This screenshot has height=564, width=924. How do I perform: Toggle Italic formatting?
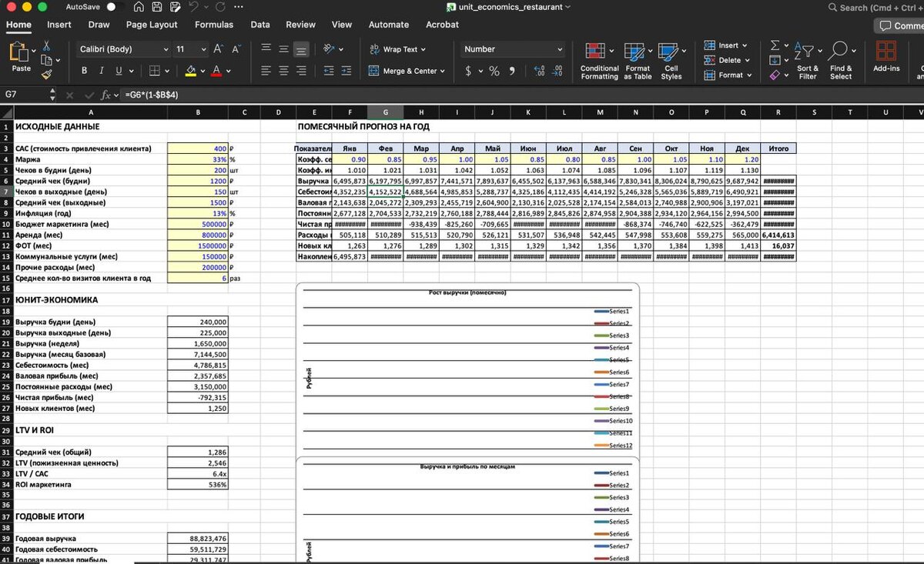(x=102, y=71)
